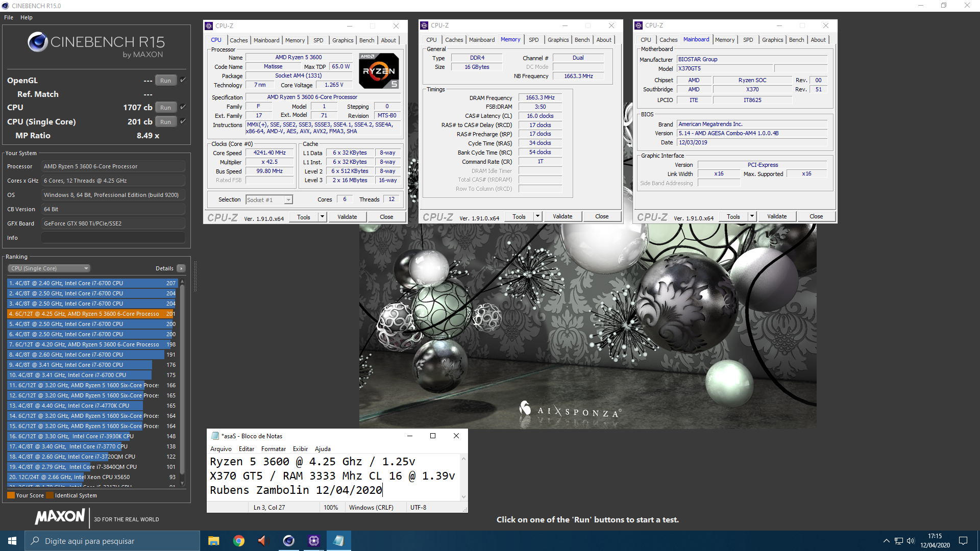Launch Google Chrome from taskbar

(x=238, y=541)
